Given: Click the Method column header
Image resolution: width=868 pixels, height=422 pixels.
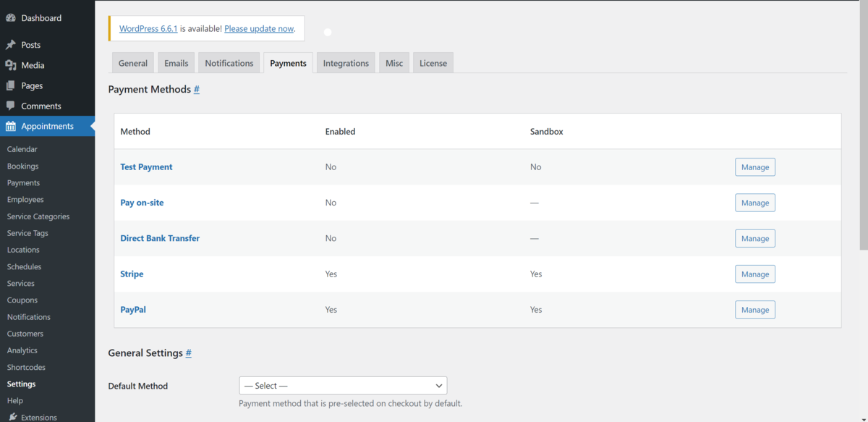Looking at the screenshot, I should tap(135, 132).
